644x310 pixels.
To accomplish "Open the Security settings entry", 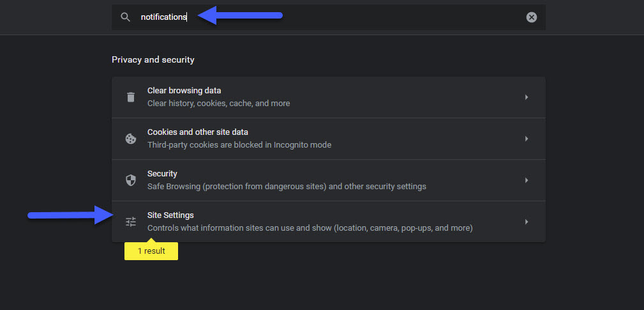I will 329,180.
